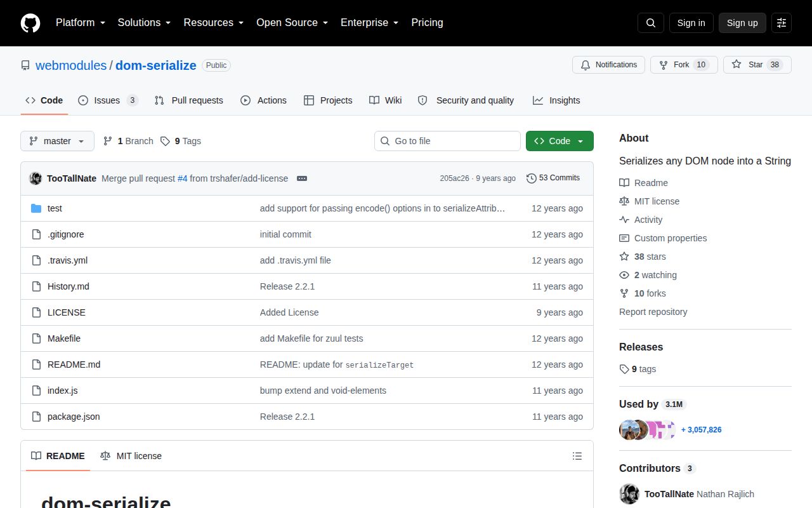Open the README.md file

pos(74,364)
